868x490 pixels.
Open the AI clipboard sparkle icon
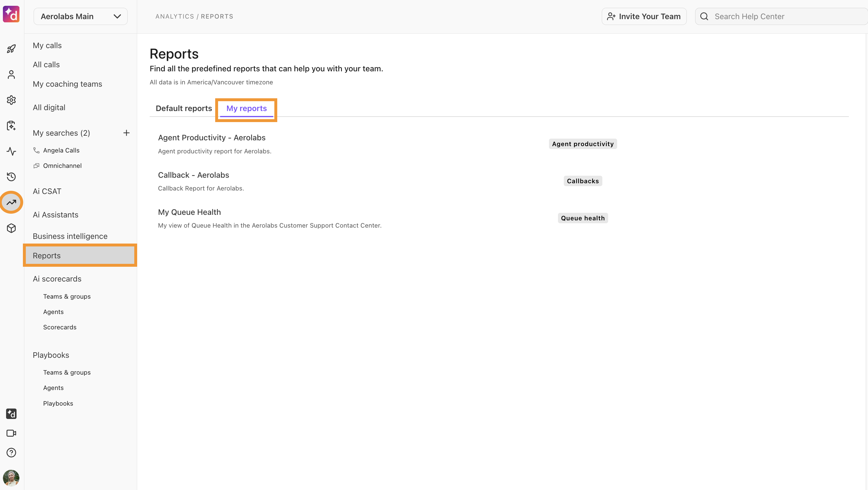11,126
